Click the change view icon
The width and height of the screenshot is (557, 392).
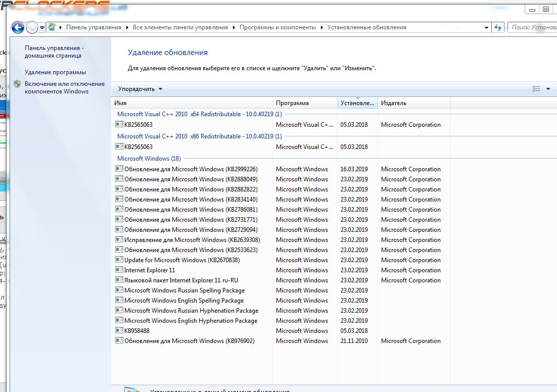[x=536, y=89]
